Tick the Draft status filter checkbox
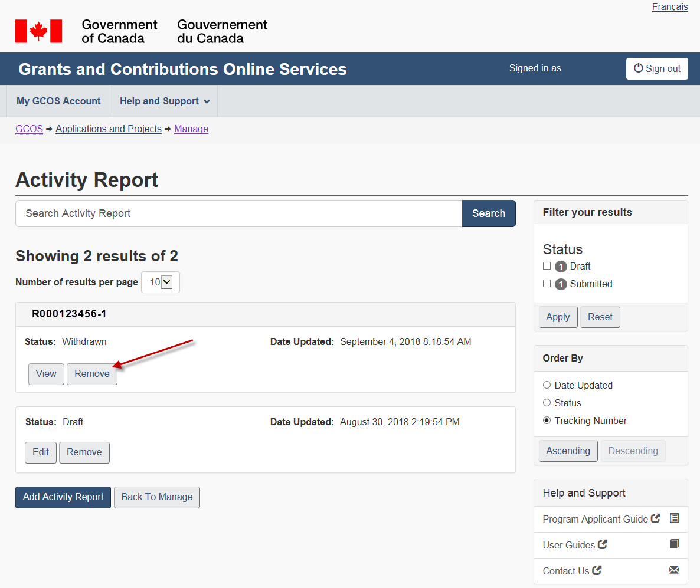This screenshot has width=700, height=588. click(x=547, y=266)
